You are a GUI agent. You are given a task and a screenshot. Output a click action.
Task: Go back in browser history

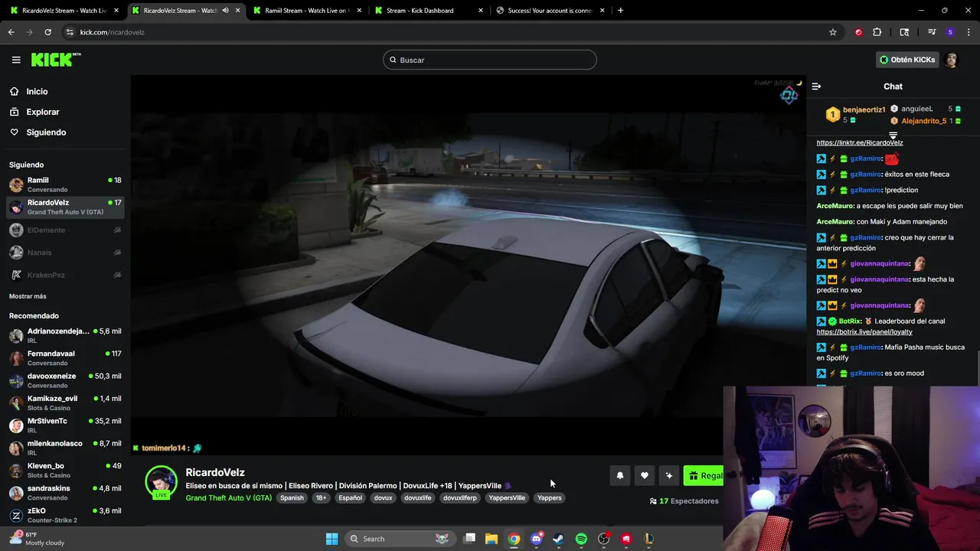[11, 32]
